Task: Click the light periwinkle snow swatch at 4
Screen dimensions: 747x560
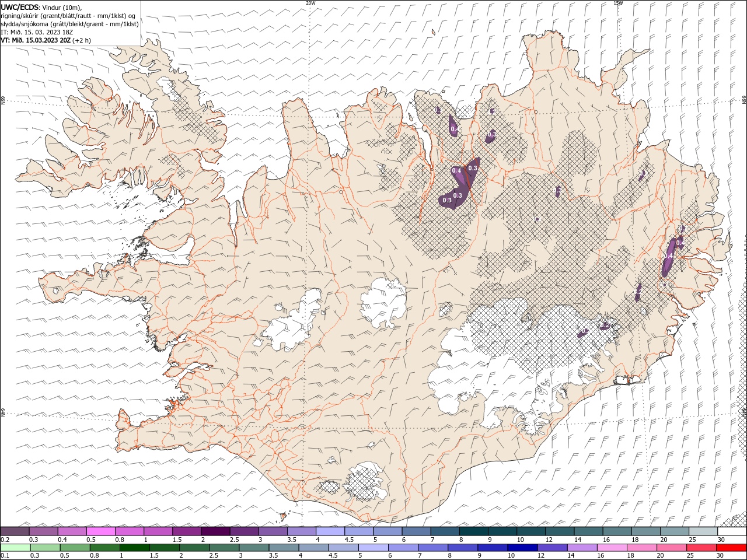Action: pos(330,531)
